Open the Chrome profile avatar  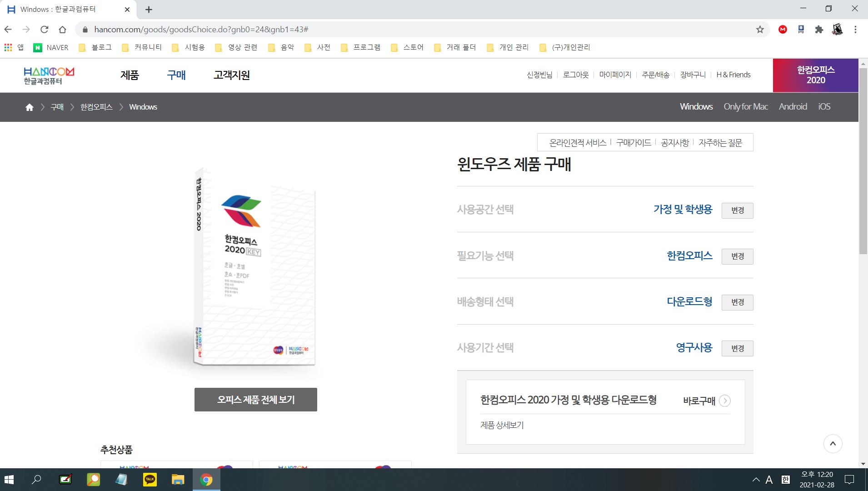click(x=837, y=30)
